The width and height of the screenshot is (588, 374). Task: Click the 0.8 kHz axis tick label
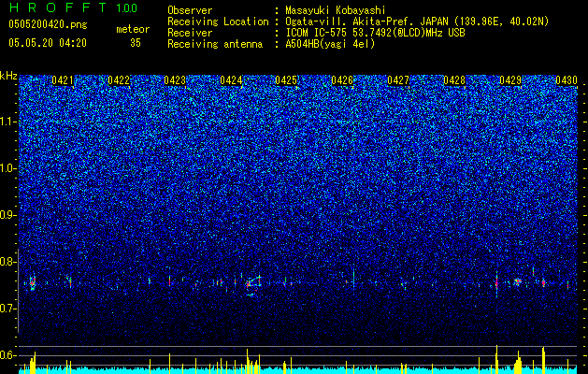click(x=8, y=262)
